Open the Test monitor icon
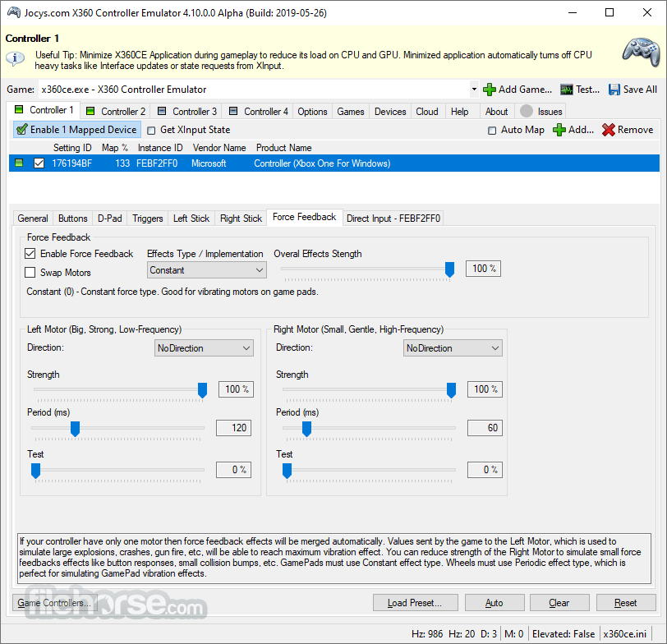Image resolution: width=667 pixels, height=644 pixels. (566, 90)
